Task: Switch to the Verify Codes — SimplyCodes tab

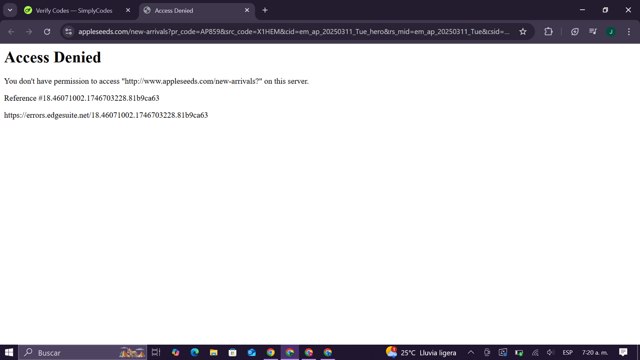Action: (74, 11)
